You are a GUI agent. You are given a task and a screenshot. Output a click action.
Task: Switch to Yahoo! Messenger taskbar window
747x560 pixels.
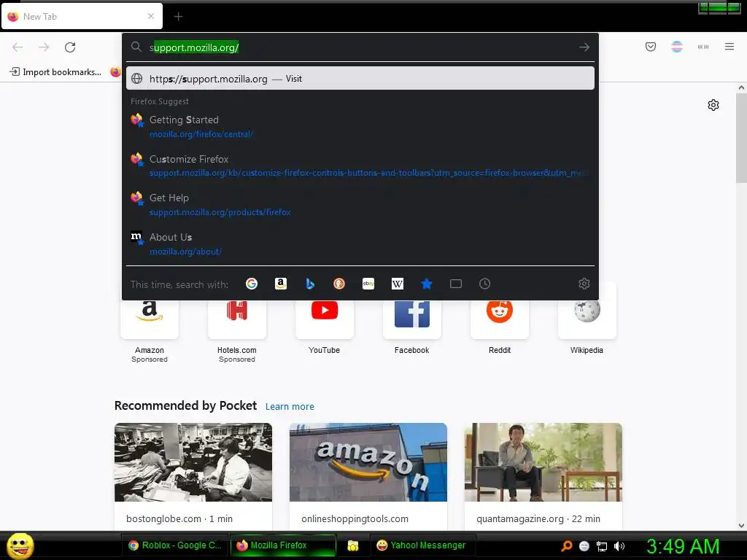(422, 545)
